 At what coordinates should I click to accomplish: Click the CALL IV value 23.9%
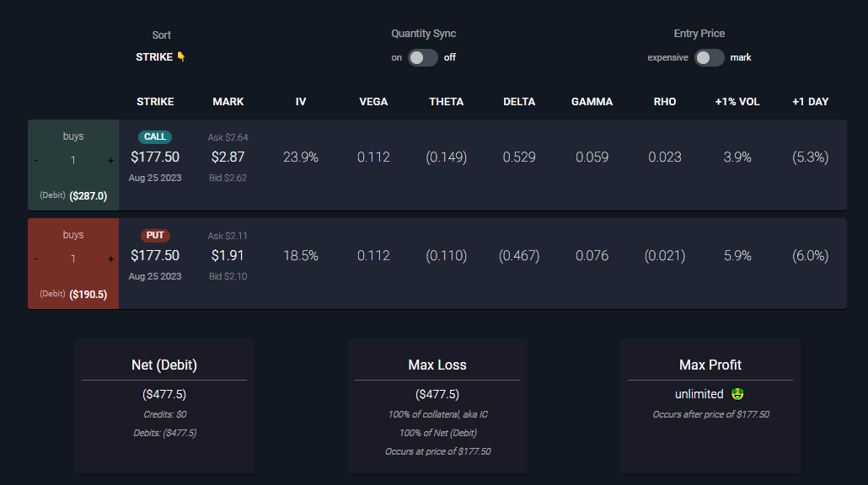[301, 157]
